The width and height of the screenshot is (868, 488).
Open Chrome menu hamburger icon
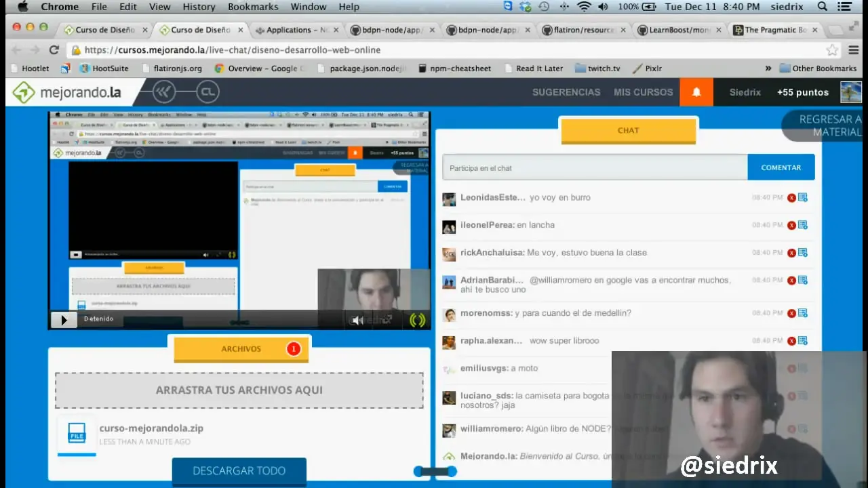[x=854, y=50]
